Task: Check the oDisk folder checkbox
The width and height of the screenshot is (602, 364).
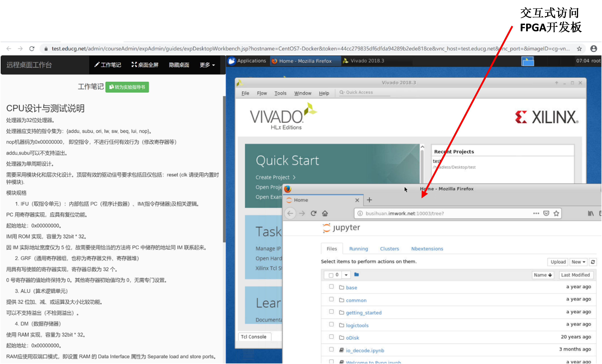Action: pyautogui.click(x=331, y=337)
